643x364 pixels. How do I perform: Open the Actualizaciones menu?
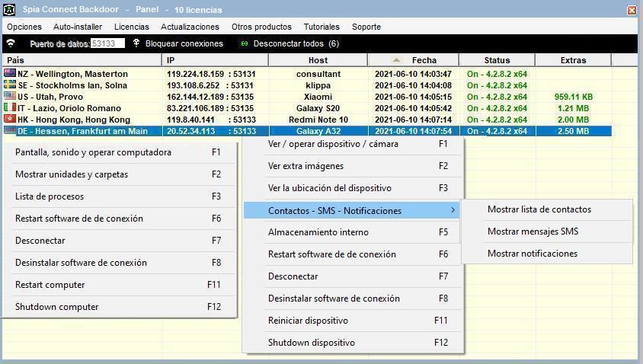pyautogui.click(x=190, y=27)
